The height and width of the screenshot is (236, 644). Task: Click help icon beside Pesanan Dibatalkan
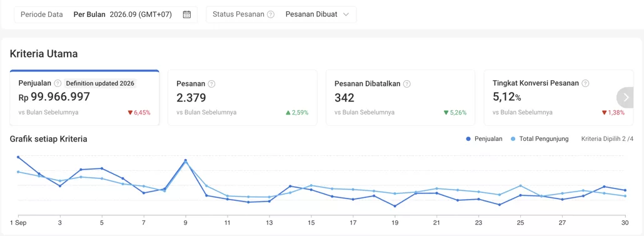406,84
